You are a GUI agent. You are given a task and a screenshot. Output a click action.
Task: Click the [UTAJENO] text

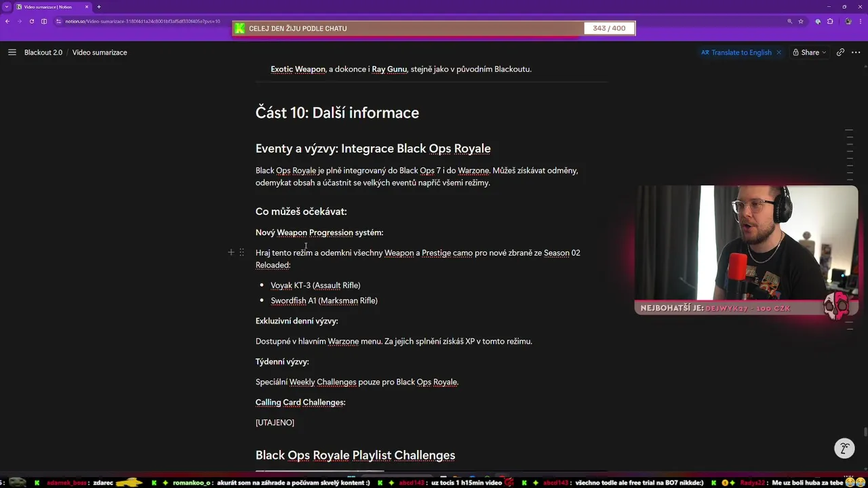point(275,422)
